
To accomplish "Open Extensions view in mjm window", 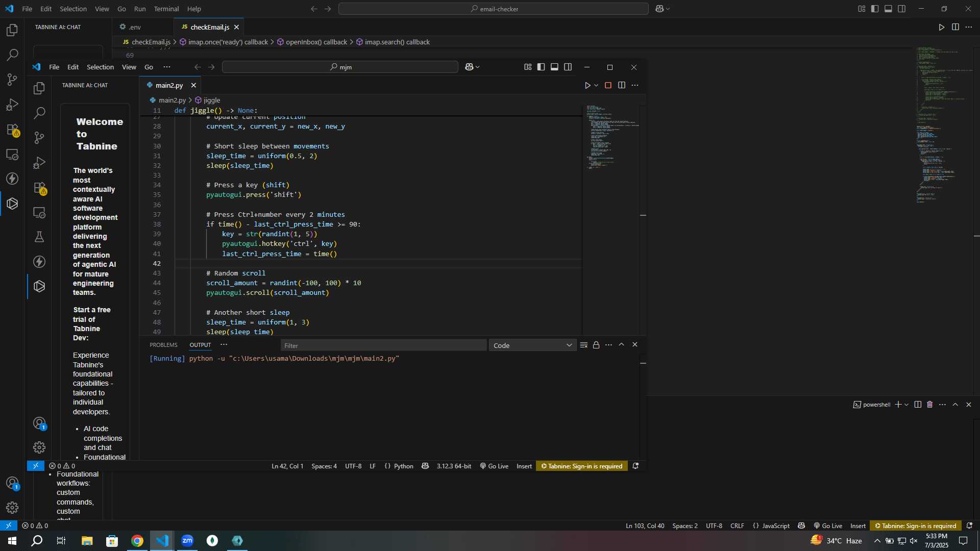I will point(39,188).
